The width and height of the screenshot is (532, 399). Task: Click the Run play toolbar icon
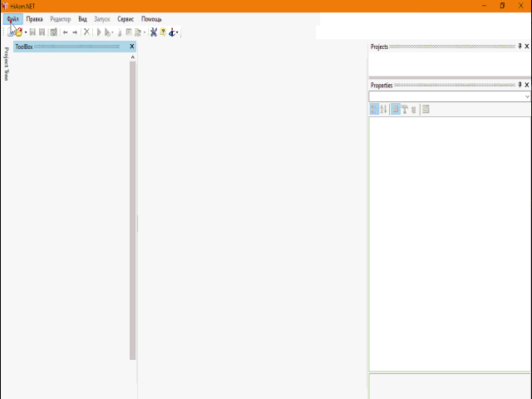pos(99,32)
